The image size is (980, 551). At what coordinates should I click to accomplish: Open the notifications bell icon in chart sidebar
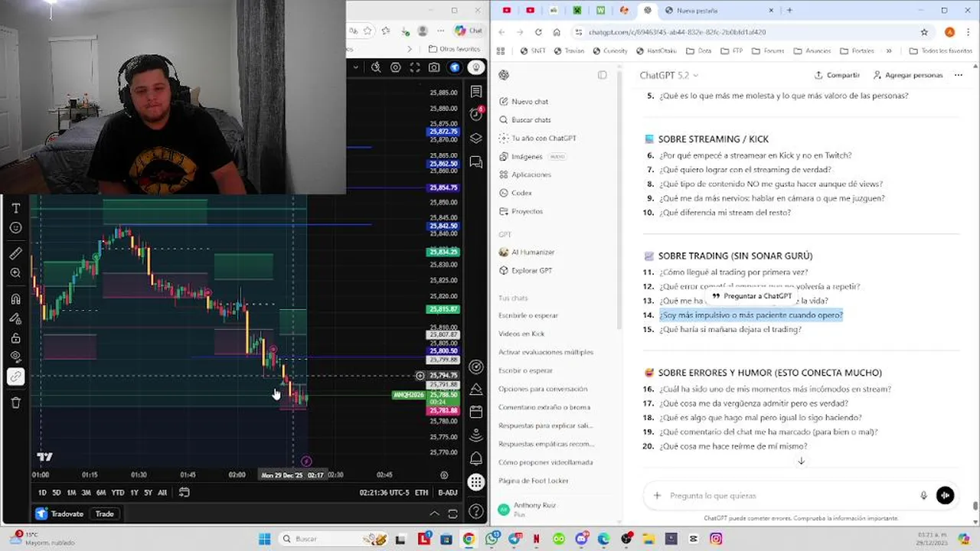(476, 458)
